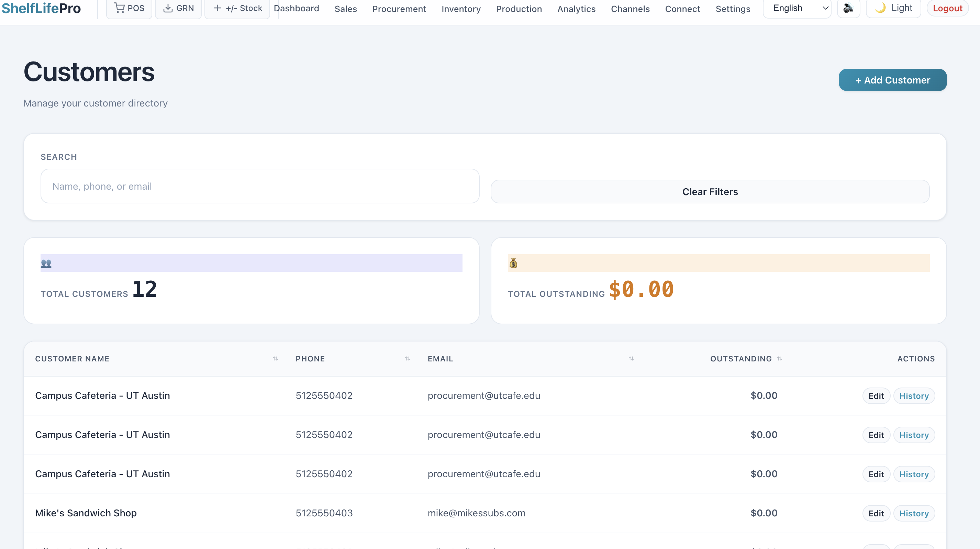Image resolution: width=980 pixels, height=549 pixels.
Task: Open the English language dropdown
Action: (x=797, y=8)
